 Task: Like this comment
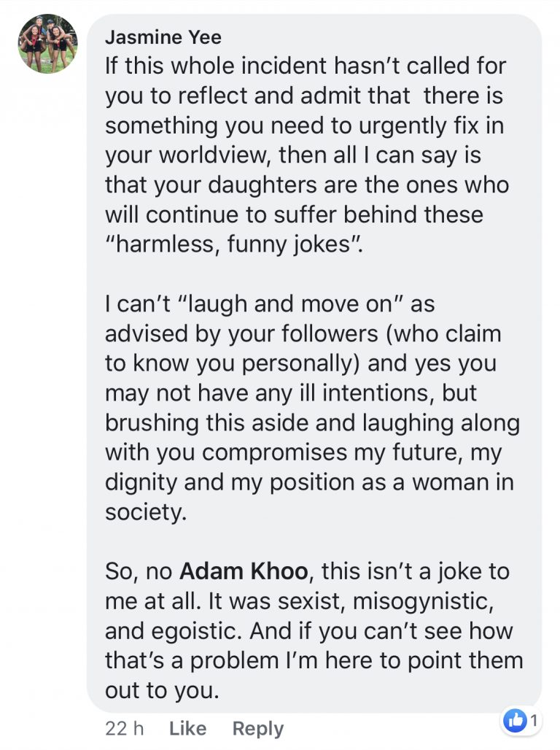(x=187, y=728)
